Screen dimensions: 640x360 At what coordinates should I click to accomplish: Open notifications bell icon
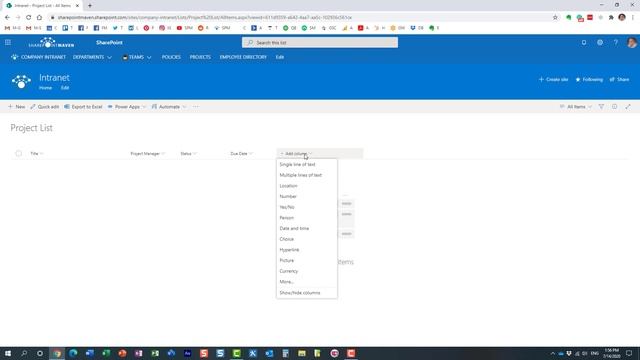click(584, 42)
